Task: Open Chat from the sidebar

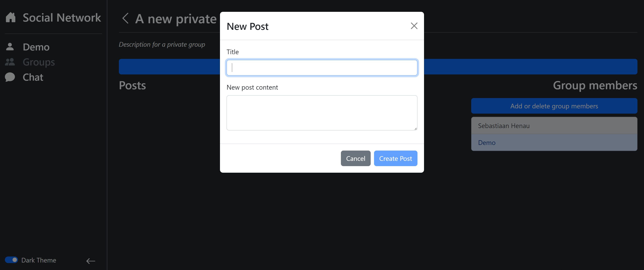Action: pos(33,77)
